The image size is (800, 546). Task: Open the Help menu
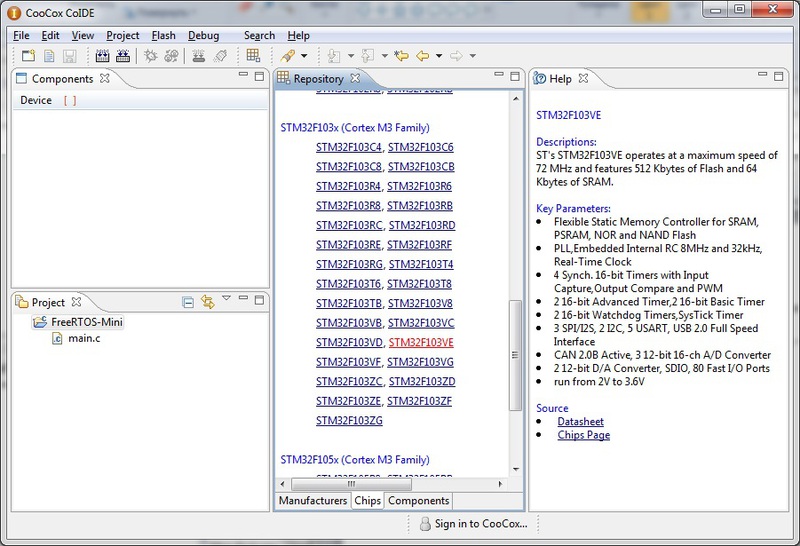[x=298, y=35]
